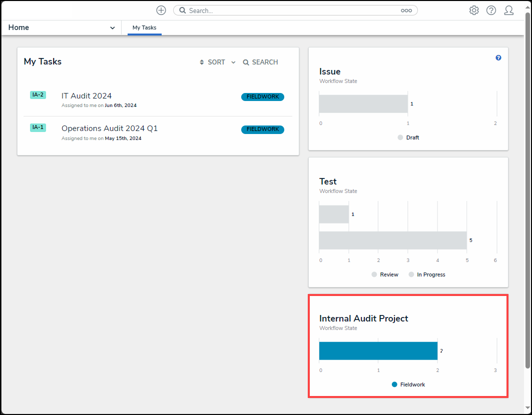The width and height of the screenshot is (532, 415).
Task: Open the settings gear icon
Action: (474, 10)
